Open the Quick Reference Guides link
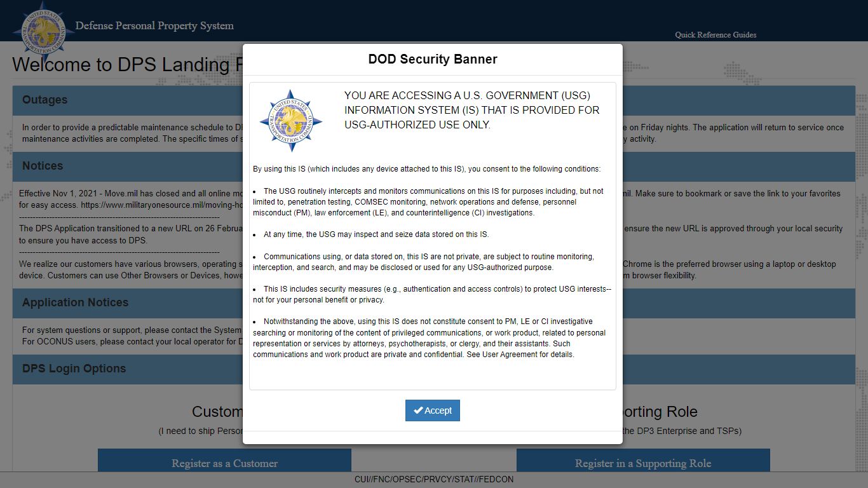Screen dimensions: 868x488 coord(715,35)
